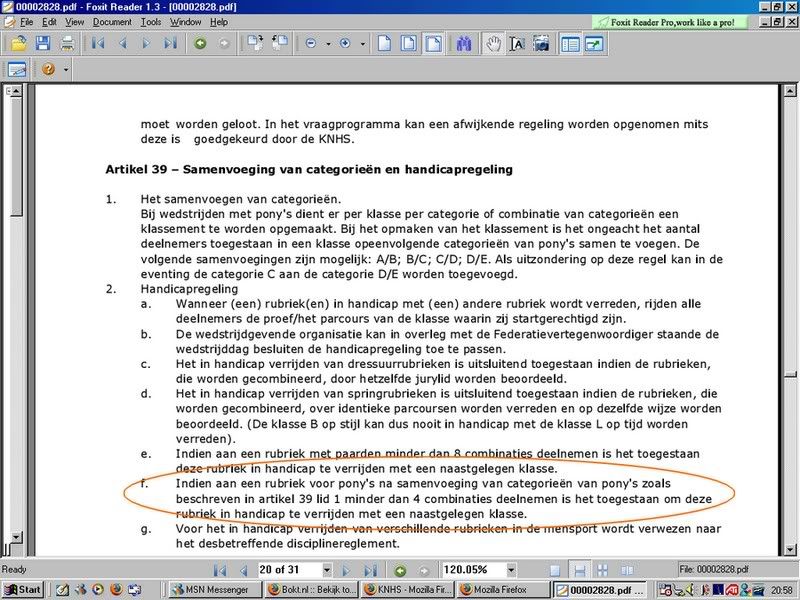Open the Document menu
The width and height of the screenshot is (800, 600).
112,21
